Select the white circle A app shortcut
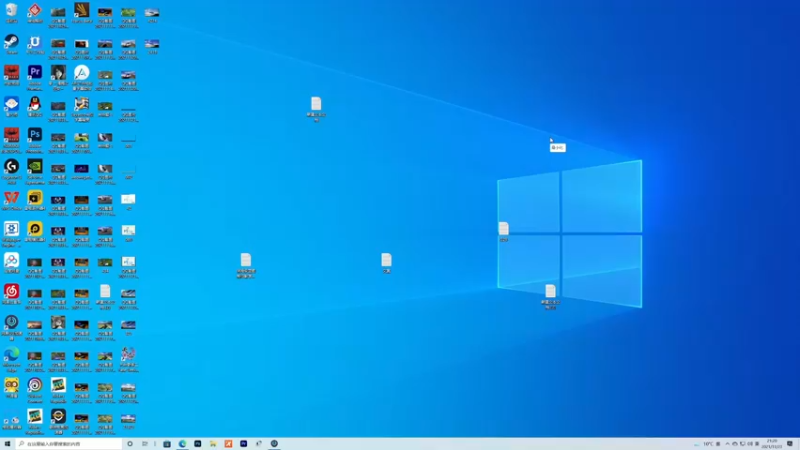The image size is (800, 450). (x=82, y=77)
